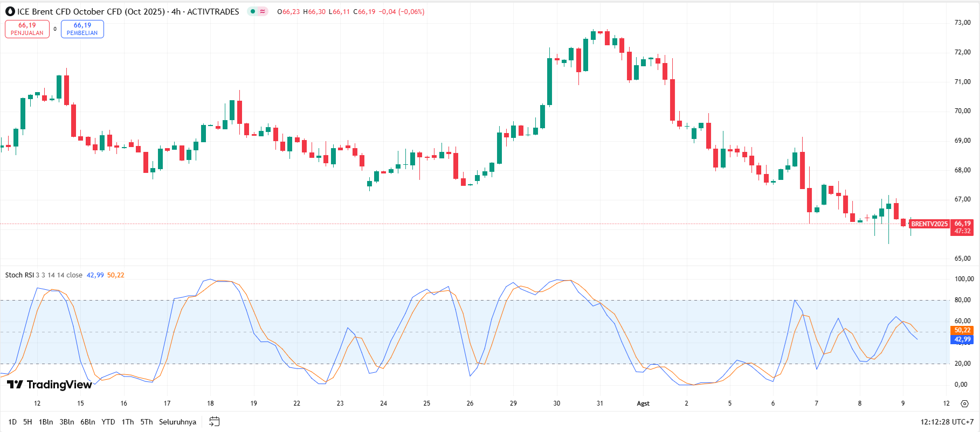Screen dimensions: 980x432
Task: Switch to 1Bln time range
Action: coord(46,422)
